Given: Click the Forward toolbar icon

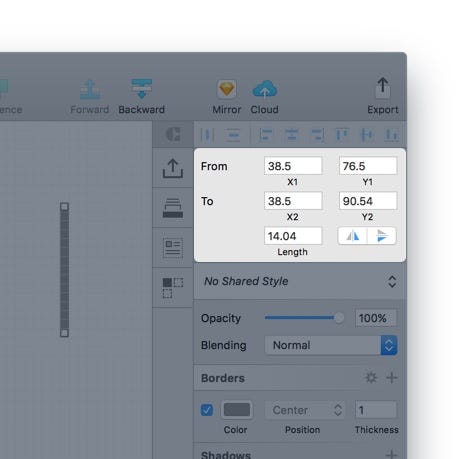Looking at the screenshot, I should (x=90, y=89).
